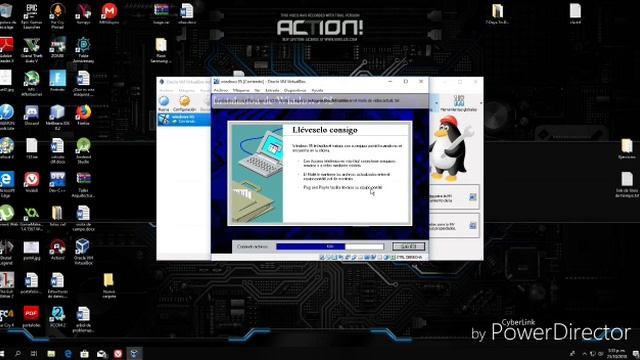Viewport: 640px width, 360px height.
Task: Open the MEGAsync desktop icon
Action: tap(109, 14)
